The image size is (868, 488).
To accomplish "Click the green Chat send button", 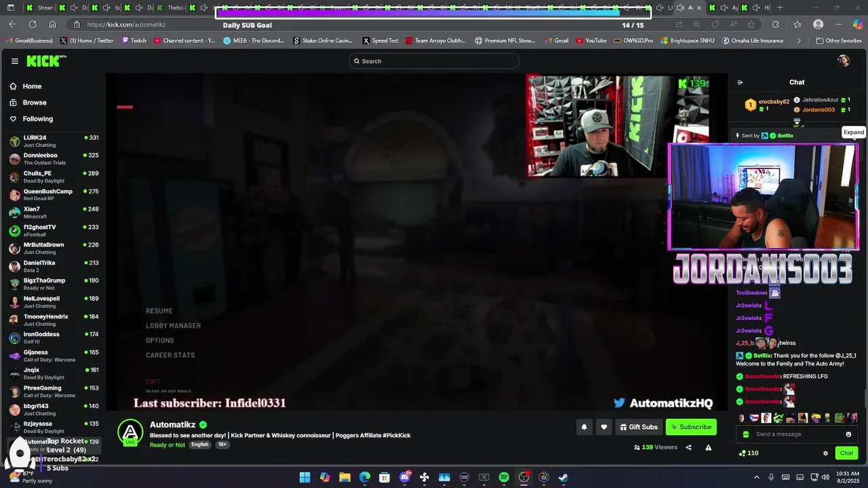I will (x=846, y=453).
